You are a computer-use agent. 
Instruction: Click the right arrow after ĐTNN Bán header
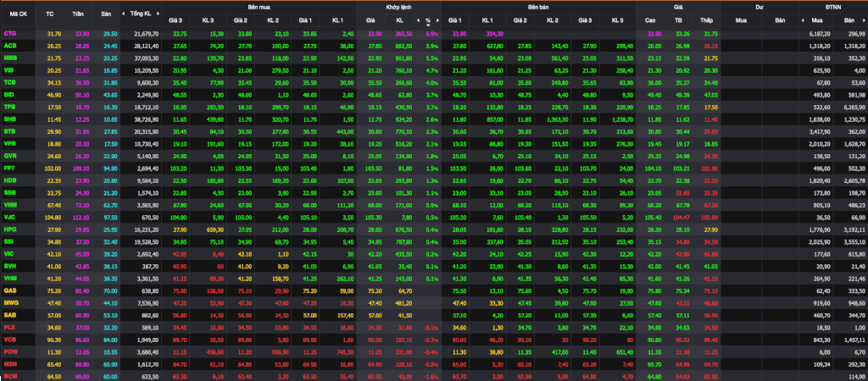[x=864, y=20]
